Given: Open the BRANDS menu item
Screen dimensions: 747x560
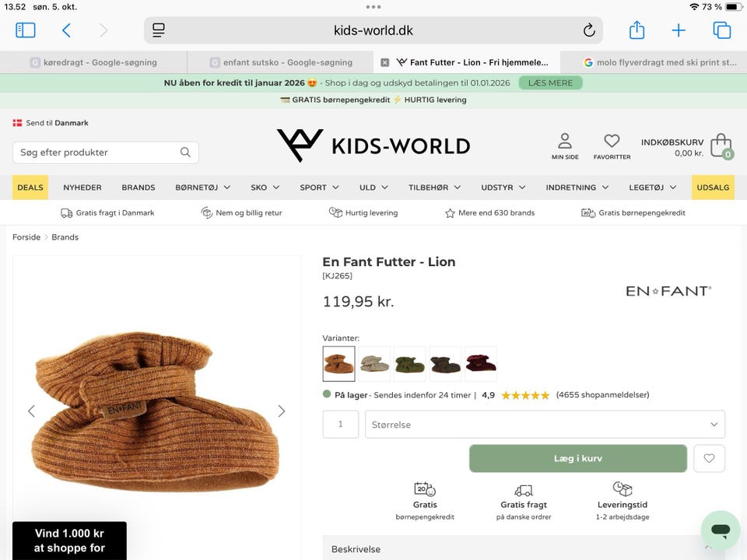Looking at the screenshot, I should pos(139,187).
